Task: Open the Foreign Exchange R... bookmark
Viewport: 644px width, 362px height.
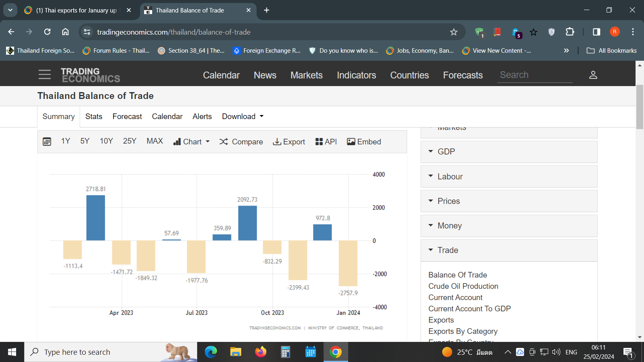Action: [267, 51]
